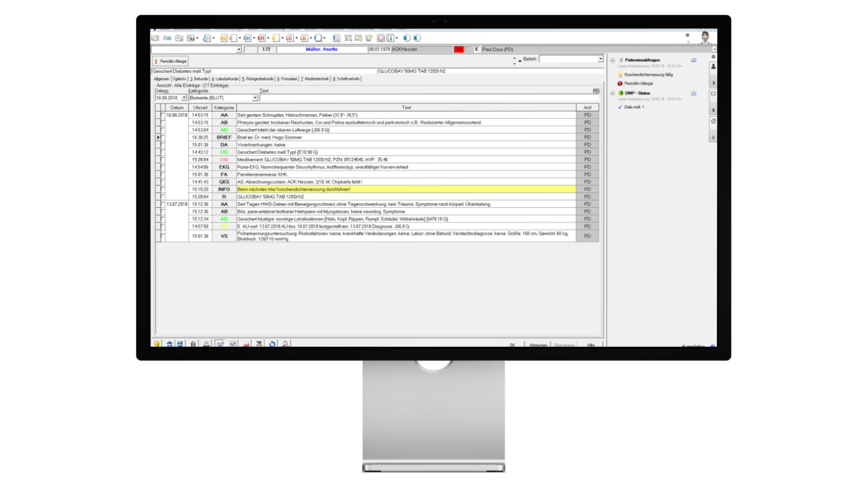Click the Penicillin-Allergie warning button
The image size is (868, 488).
(171, 61)
